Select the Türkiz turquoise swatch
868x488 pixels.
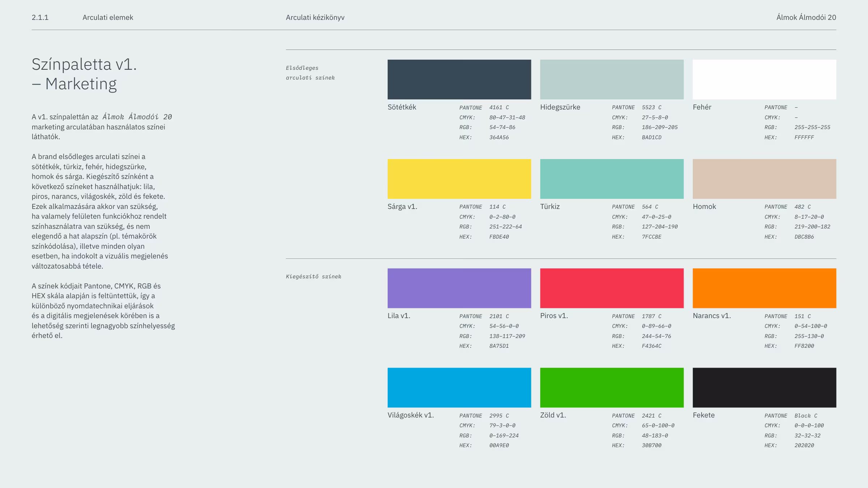(612, 179)
